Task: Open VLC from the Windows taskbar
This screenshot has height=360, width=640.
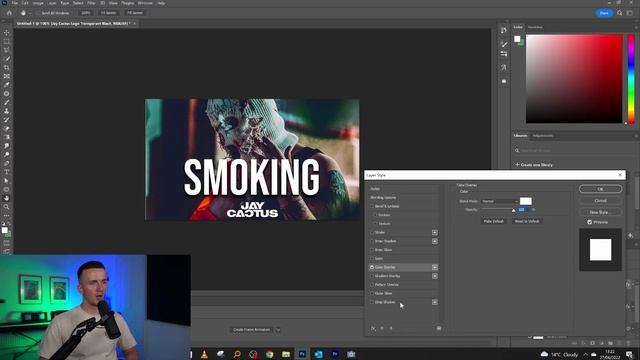Action: 204,354
